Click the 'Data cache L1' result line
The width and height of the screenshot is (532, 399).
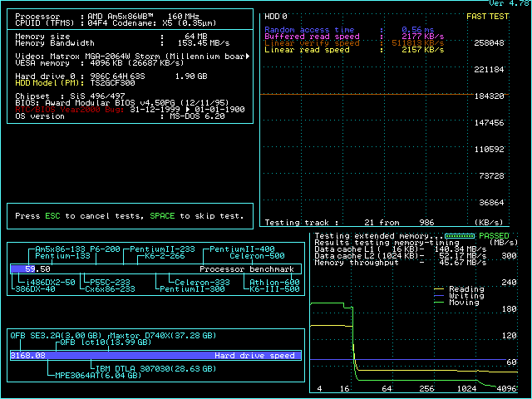pyautogui.click(x=401, y=249)
